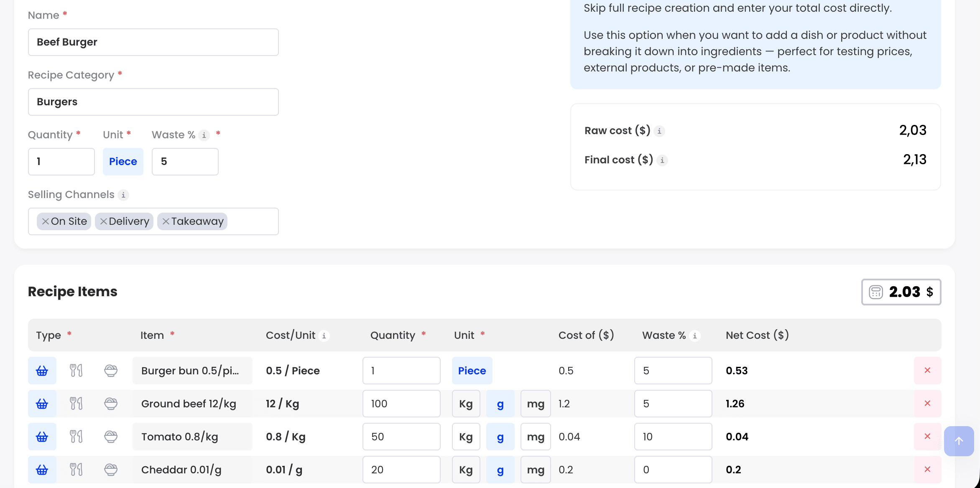Show info for Final cost
980x488 pixels.
tap(662, 160)
